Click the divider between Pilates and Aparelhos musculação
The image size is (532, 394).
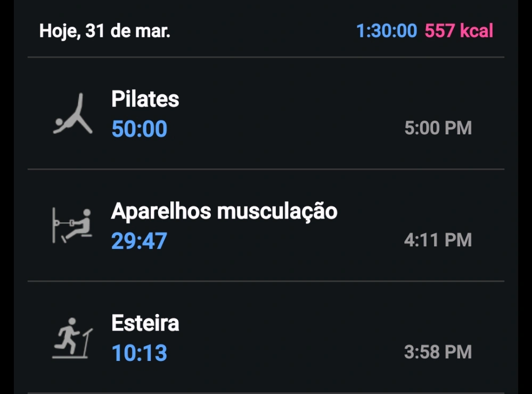click(266, 169)
